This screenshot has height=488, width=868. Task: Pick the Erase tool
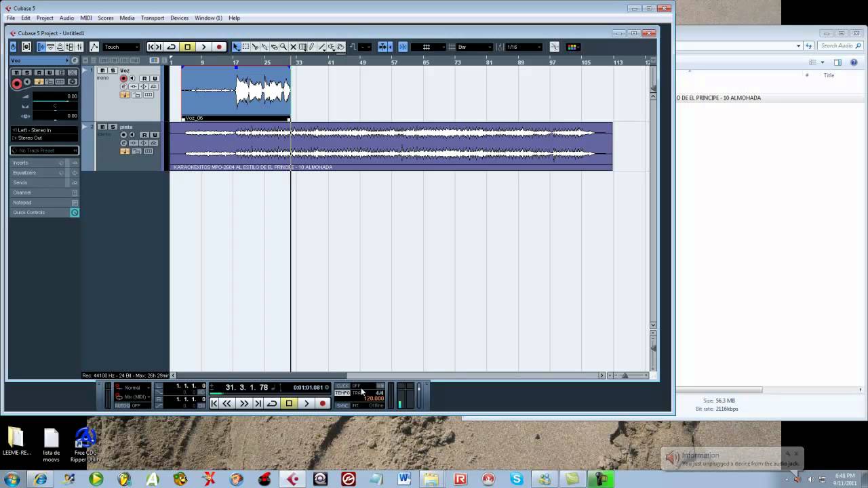tap(274, 47)
